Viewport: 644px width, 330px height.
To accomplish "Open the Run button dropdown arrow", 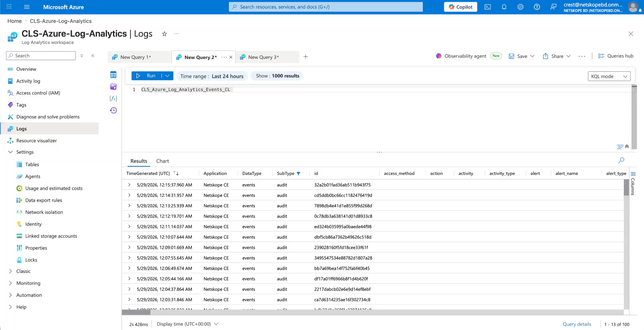I will coord(167,76).
